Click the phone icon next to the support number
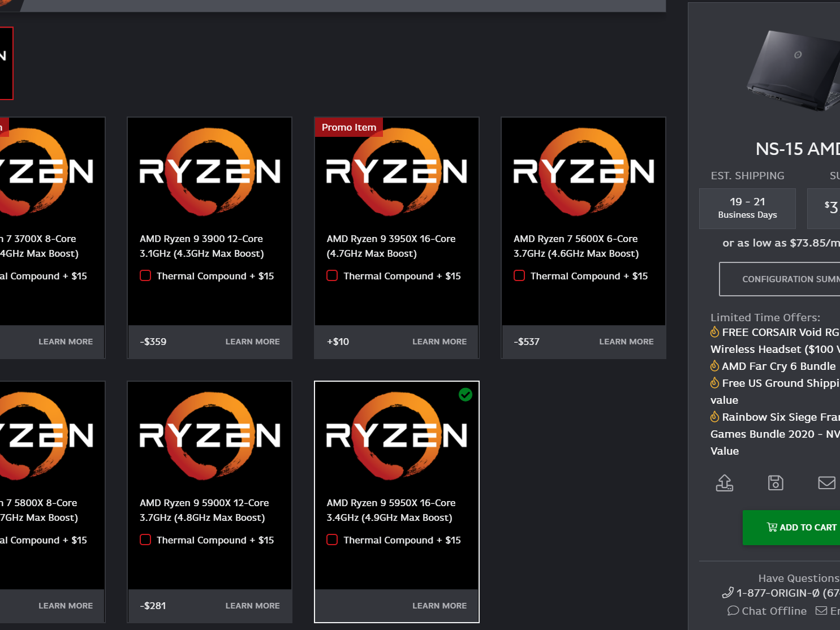 click(729, 593)
